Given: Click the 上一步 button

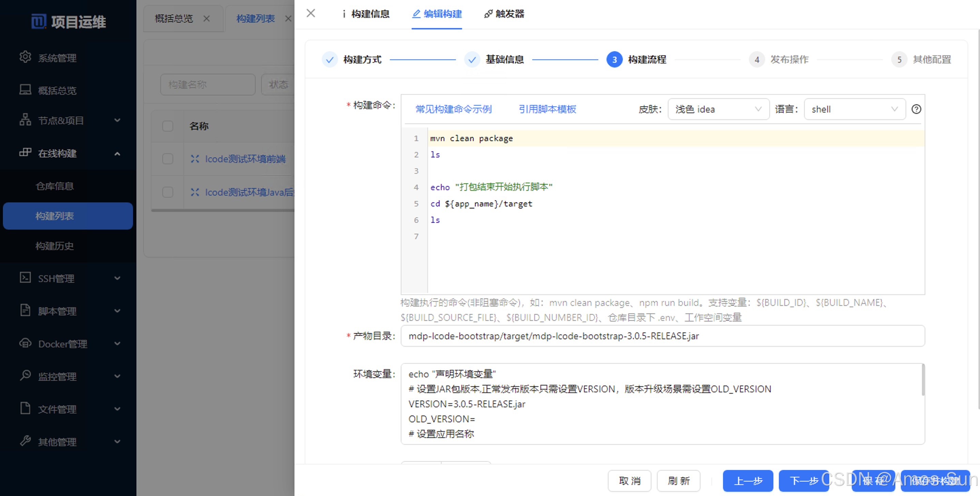Looking at the screenshot, I should point(748,480).
